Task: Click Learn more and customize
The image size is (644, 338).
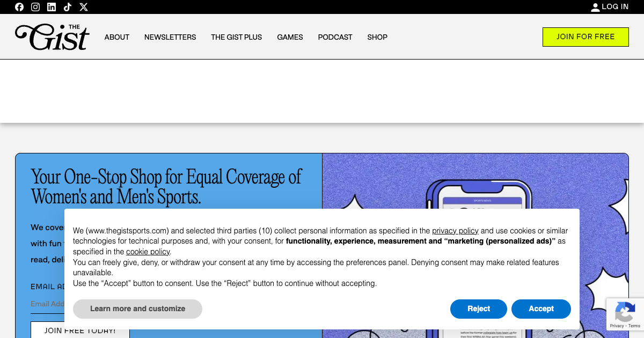Action: point(137,308)
